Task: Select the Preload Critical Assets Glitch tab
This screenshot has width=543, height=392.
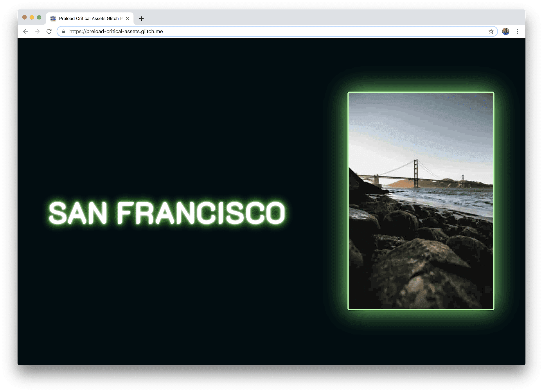Action: pyautogui.click(x=90, y=18)
